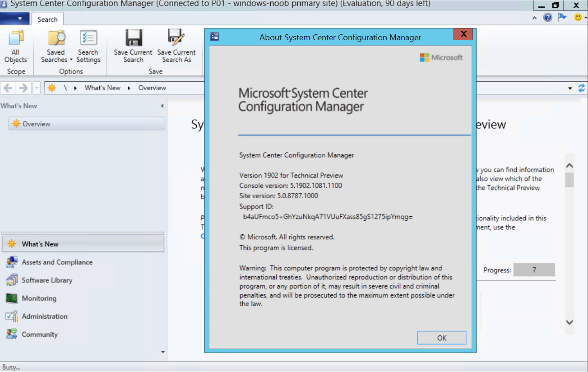Click the This program is licensed text

click(276, 248)
